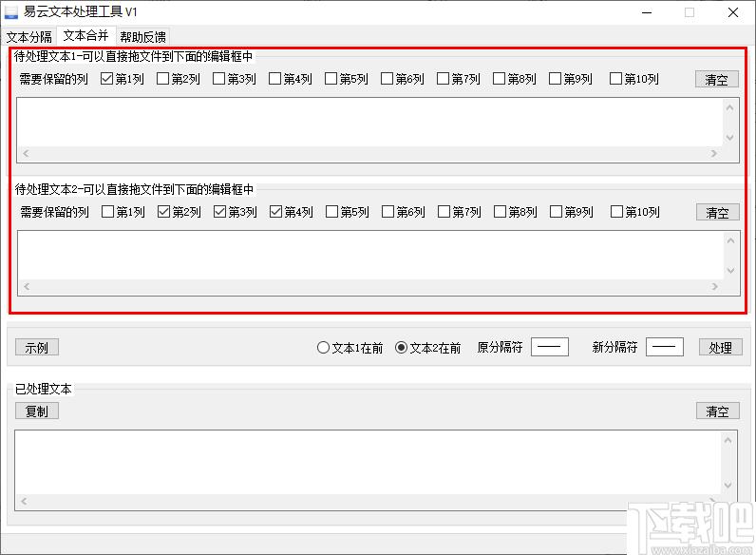Viewport: 756px width, 555px height.
Task: Copy processed text with 复制 button
Action: point(37,411)
